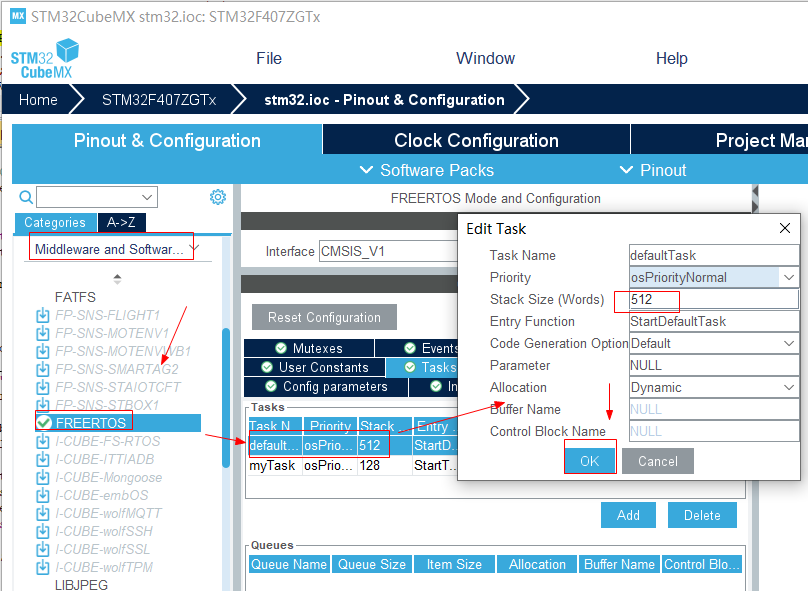The width and height of the screenshot is (808, 591).
Task: Click the Add task button
Action: (628, 515)
